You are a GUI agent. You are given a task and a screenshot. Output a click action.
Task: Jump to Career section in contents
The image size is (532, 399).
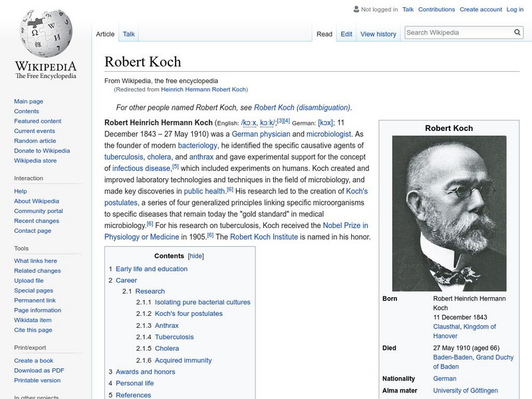126,280
